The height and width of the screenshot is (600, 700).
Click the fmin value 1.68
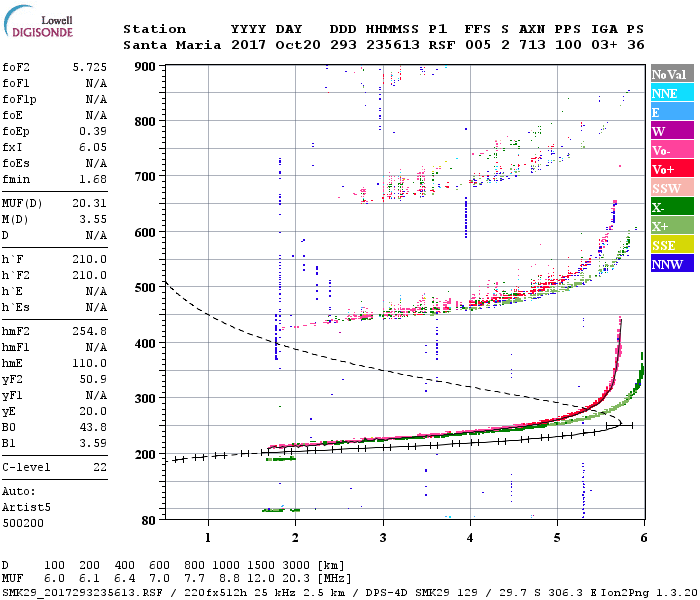point(93,179)
